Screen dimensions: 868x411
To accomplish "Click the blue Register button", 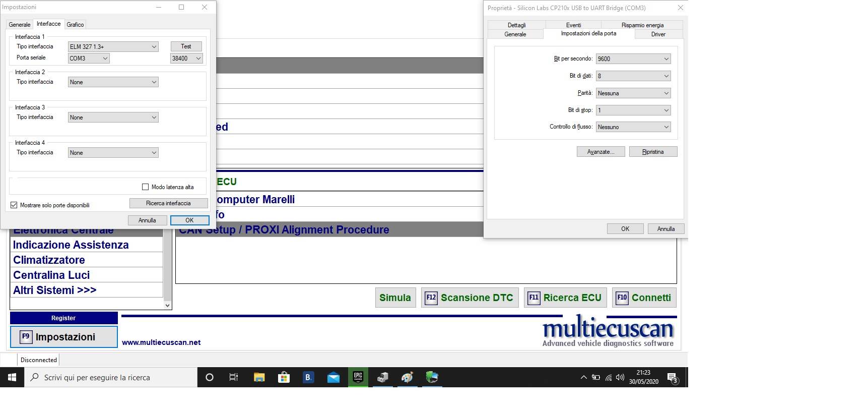I will 63,318.
